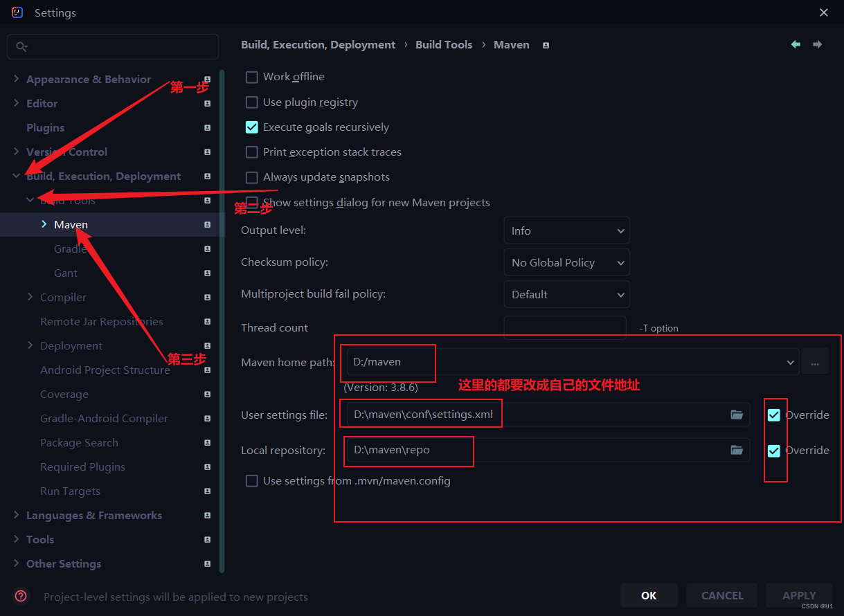Click the OK button
The image size is (844, 616).
coord(649,595)
